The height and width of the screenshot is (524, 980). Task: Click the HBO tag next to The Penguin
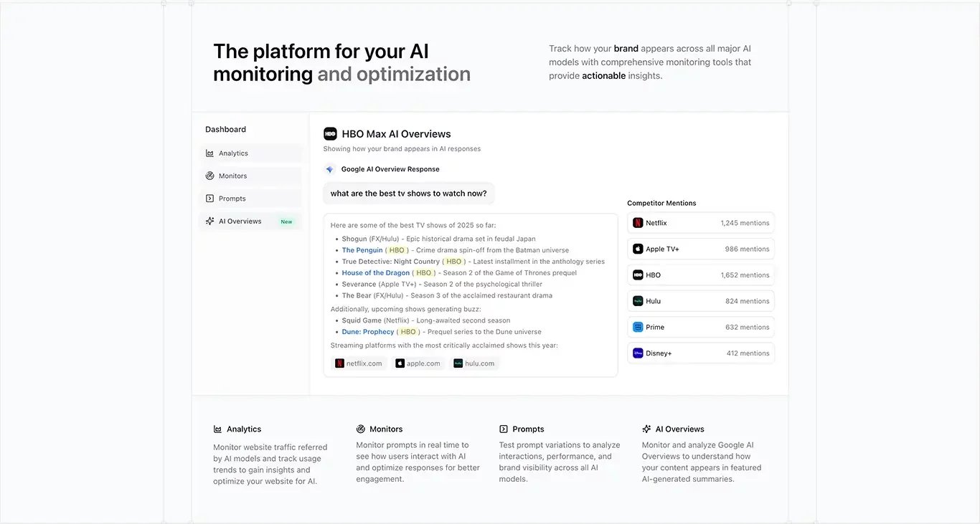(397, 250)
